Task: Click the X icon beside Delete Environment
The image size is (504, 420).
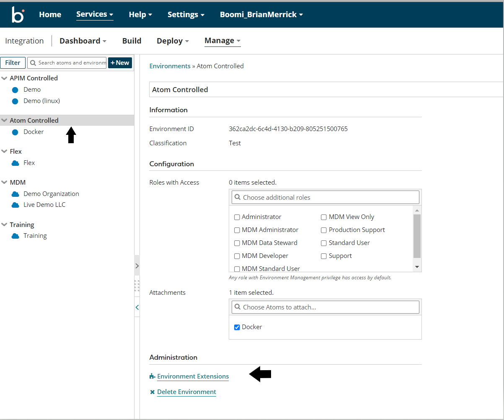Action: (152, 392)
